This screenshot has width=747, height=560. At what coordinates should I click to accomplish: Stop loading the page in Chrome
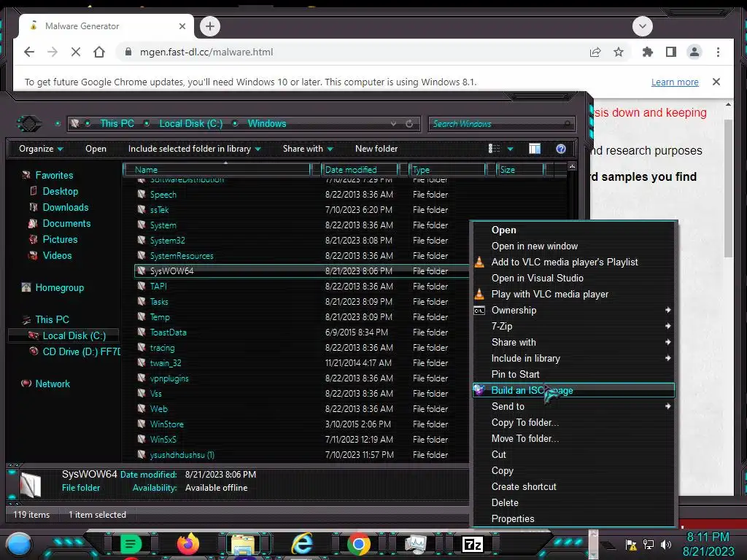[76, 52]
